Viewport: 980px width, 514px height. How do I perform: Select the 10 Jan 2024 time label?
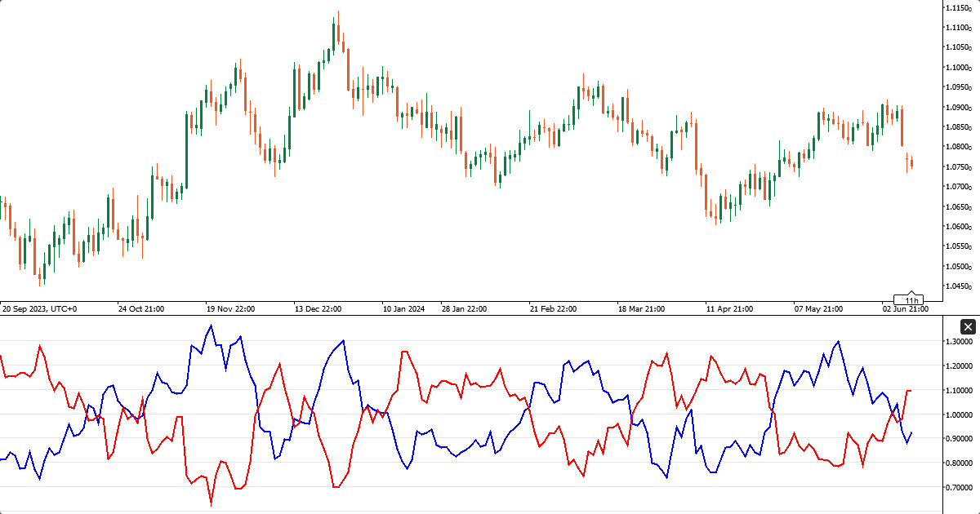point(404,309)
